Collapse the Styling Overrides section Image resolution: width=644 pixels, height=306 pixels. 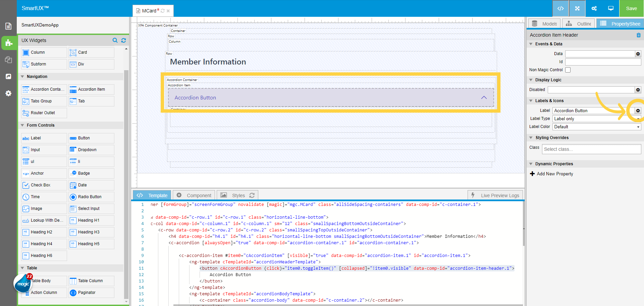tap(531, 138)
